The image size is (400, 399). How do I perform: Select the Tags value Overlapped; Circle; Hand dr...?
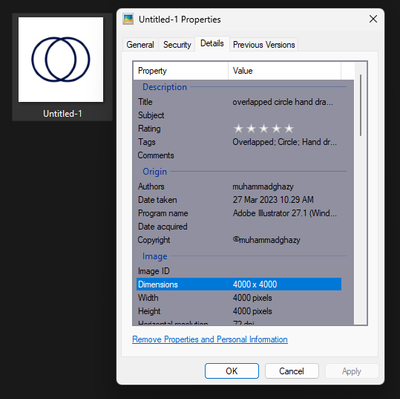point(285,142)
